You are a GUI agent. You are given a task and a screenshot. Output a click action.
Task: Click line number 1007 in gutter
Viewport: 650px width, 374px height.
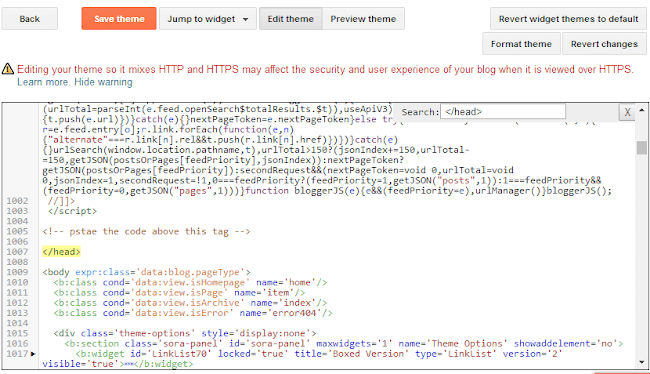[x=17, y=252]
